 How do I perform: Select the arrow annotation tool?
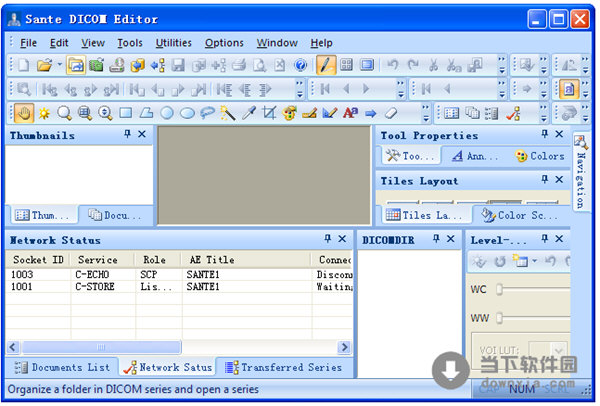pyautogui.click(x=371, y=113)
